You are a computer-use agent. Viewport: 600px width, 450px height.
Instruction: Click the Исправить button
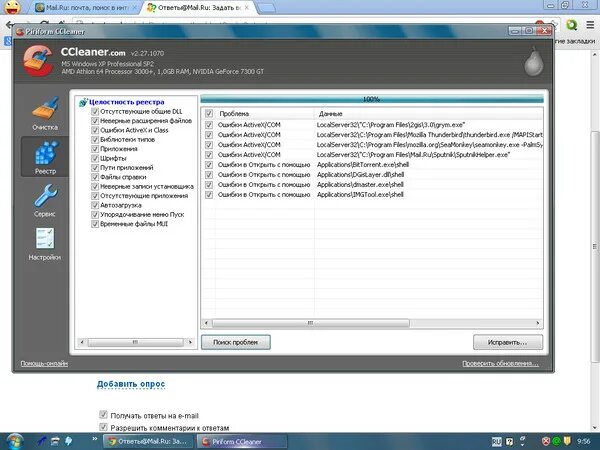(508, 342)
